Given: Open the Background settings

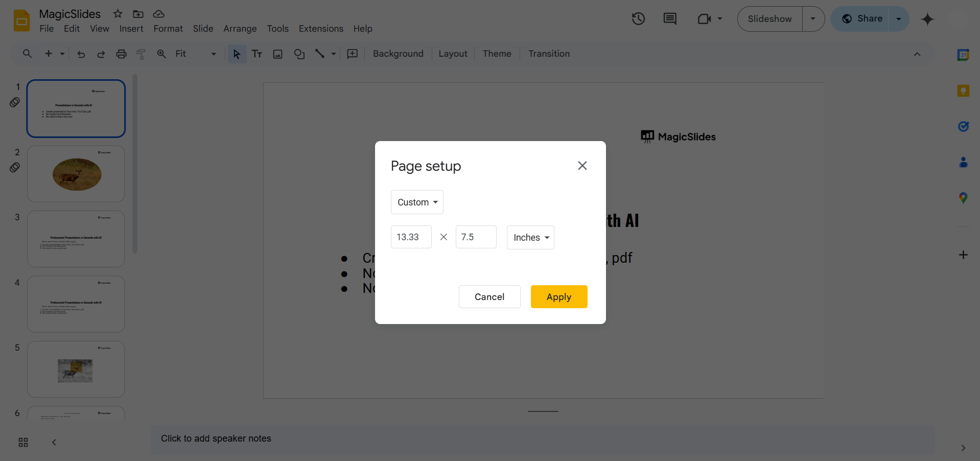Looking at the screenshot, I should pyautogui.click(x=398, y=54).
